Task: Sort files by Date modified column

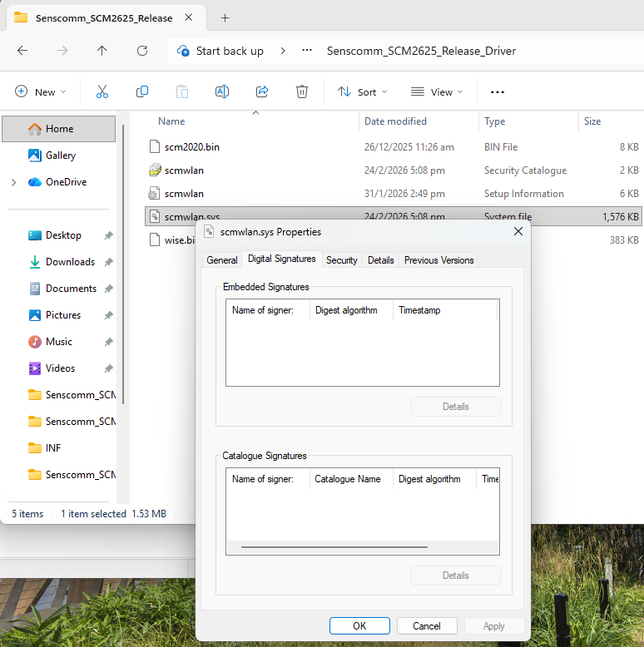Action: click(395, 121)
